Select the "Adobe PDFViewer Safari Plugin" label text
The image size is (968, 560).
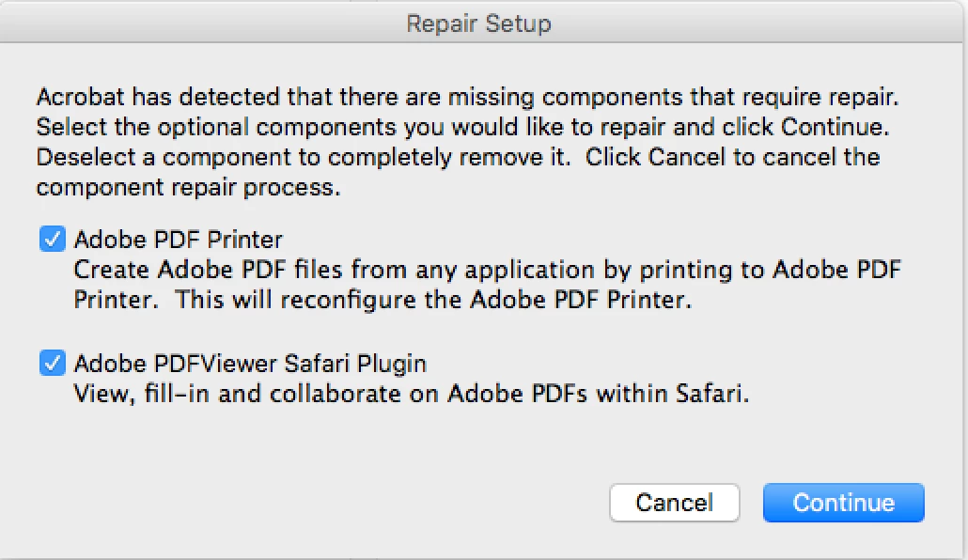pyautogui.click(x=250, y=363)
